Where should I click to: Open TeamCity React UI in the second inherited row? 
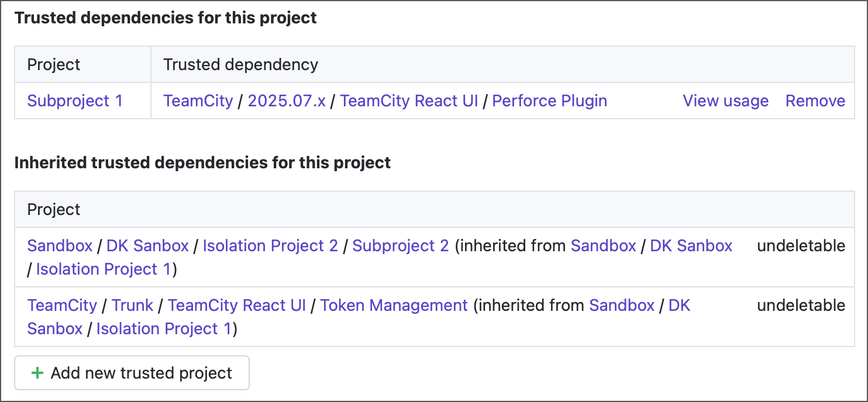pyautogui.click(x=236, y=305)
